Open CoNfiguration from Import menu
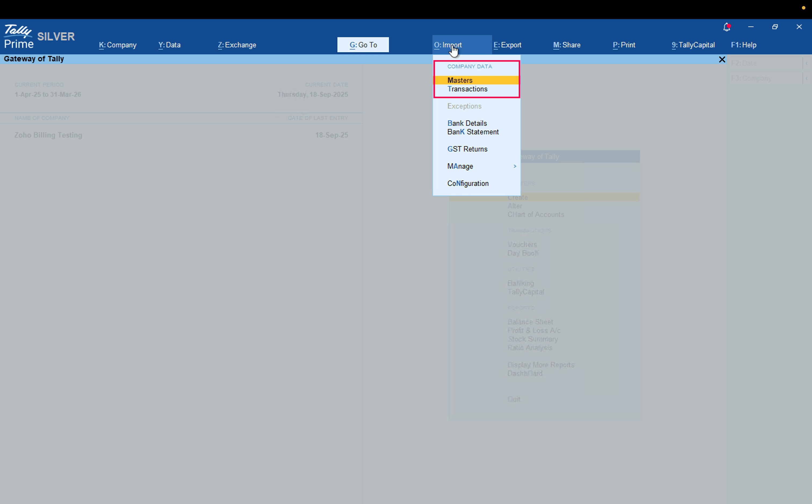812x504 pixels. click(468, 183)
